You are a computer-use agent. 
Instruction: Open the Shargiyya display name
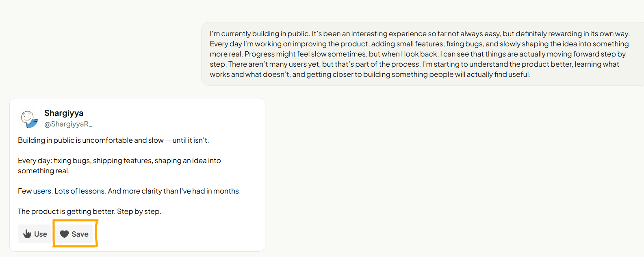[64, 113]
